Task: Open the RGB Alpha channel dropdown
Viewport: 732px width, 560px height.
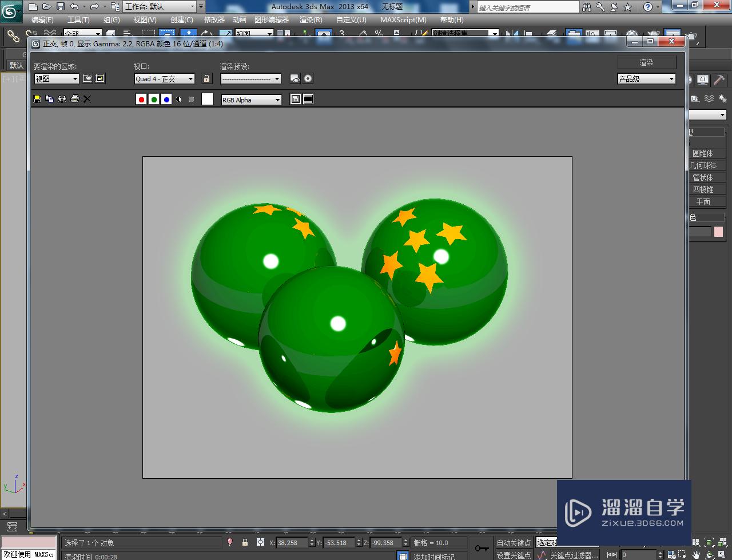Action: pyautogui.click(x=251, y=100)
